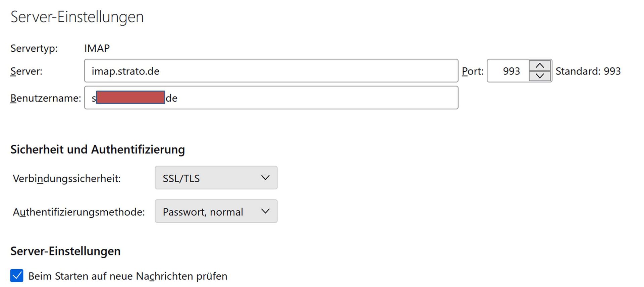The height and width of the screenshot is (287, 644).
Task: Toggle the 'Beim Starten auf neue Nachrichten prüfen' checkbox
Action: [x=17, y=276]
